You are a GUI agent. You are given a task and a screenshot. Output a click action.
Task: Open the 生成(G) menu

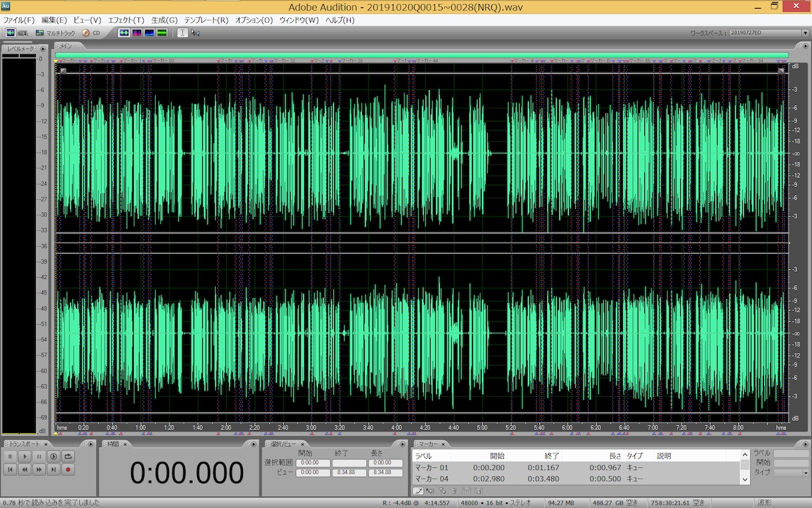[x=164, y=20]
